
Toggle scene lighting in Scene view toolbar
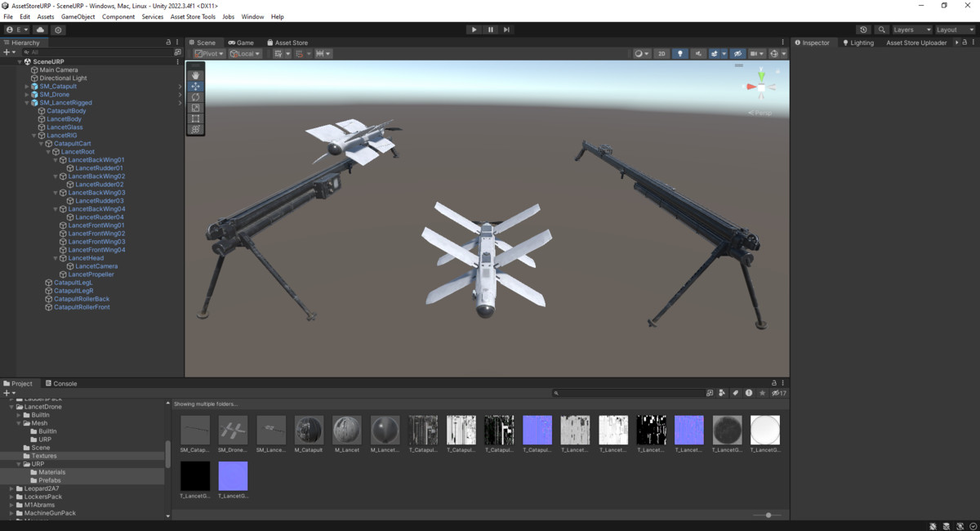tap(680, 53)
